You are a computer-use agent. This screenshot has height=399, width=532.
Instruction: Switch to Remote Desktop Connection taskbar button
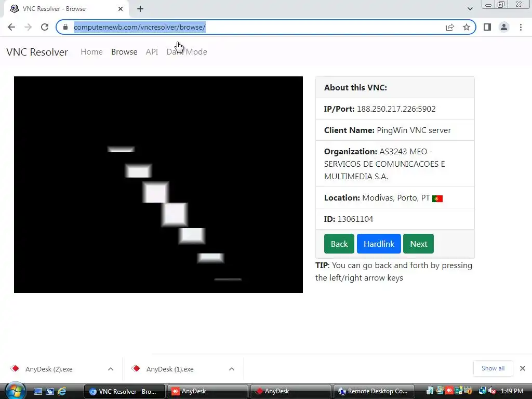pyautogui.click(x=374, y=391)
